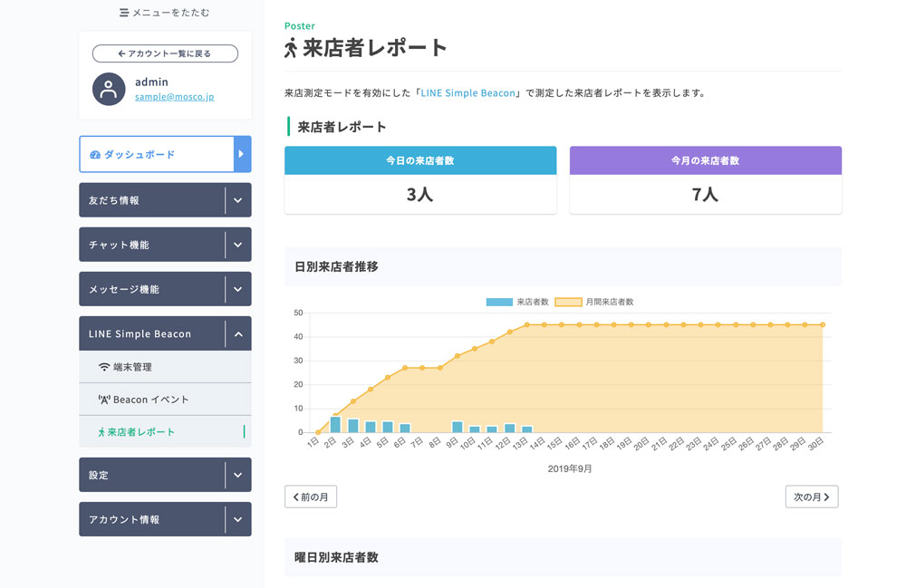Expand the メッセージ機能 chevron
This screenshot has height=588, width=906.
pyautogui.click(x=238, y=289)
